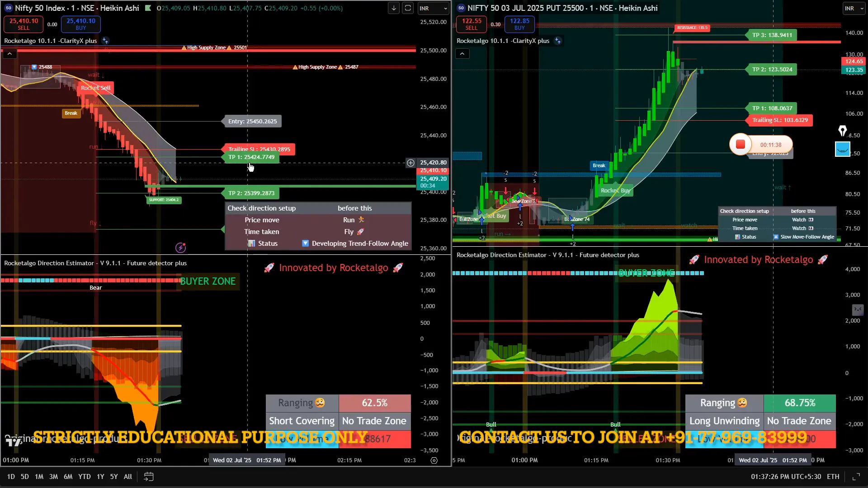Image resolution: width=868 pixels, height=488 pixels.
Task: Click the Go to date calendar icon
Action: (x=149, y=477)
